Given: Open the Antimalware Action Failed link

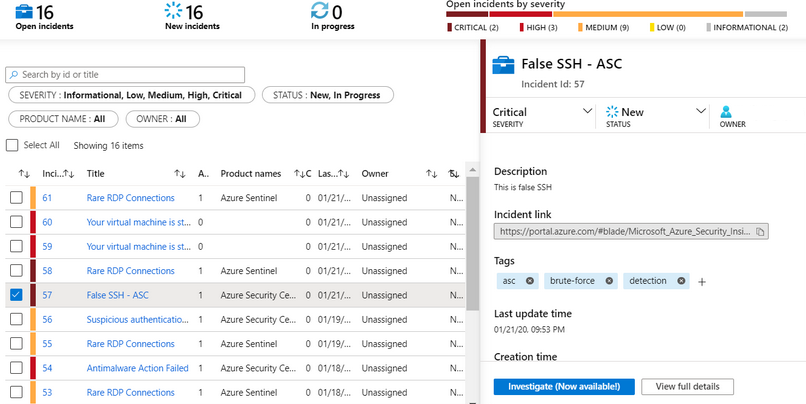Looking at the screenshot, I should (137, 368).
